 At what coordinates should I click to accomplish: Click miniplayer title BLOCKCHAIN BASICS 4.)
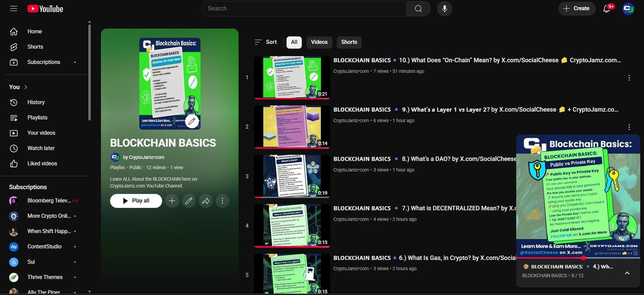[568, 266]
